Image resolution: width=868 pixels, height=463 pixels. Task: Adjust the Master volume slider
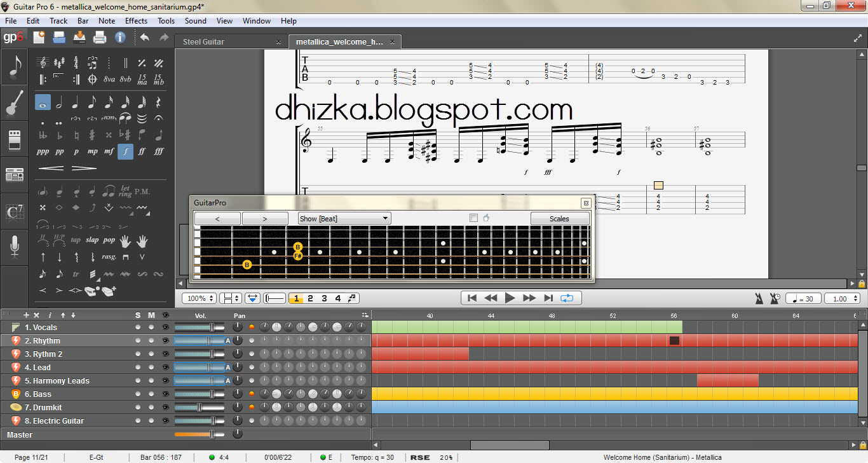[x=200, y=434]
